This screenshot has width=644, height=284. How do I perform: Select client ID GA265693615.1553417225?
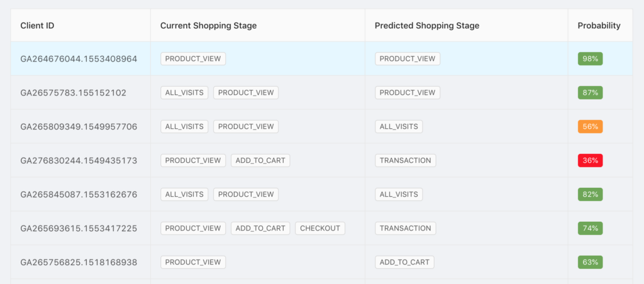79,228
